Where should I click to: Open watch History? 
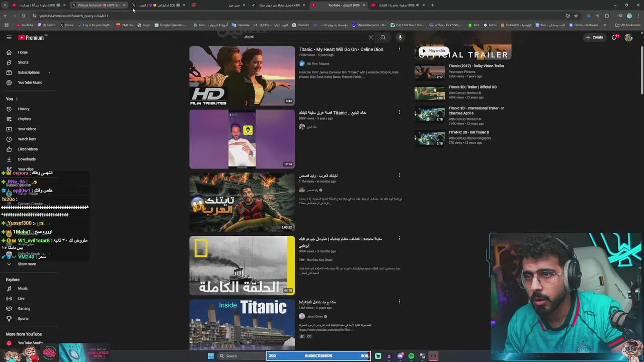point(24,109)
